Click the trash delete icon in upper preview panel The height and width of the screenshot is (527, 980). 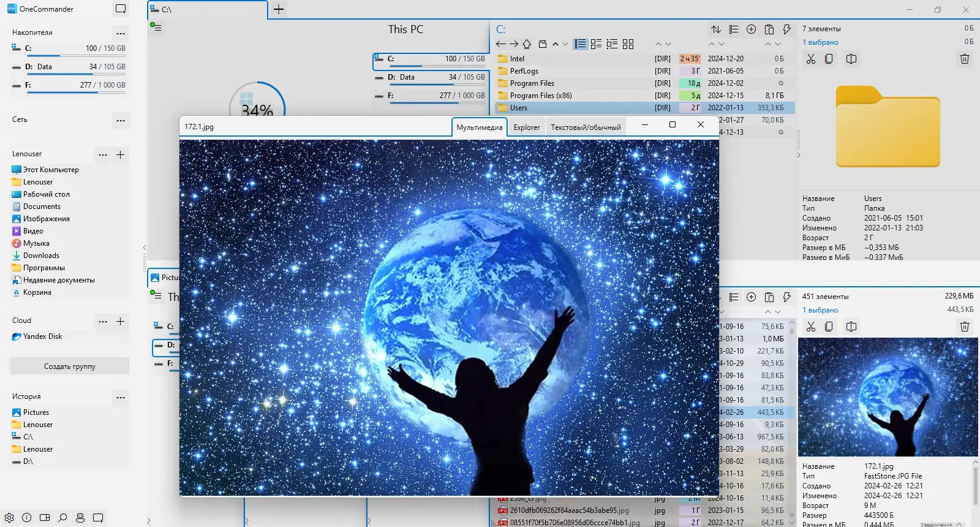964,59
